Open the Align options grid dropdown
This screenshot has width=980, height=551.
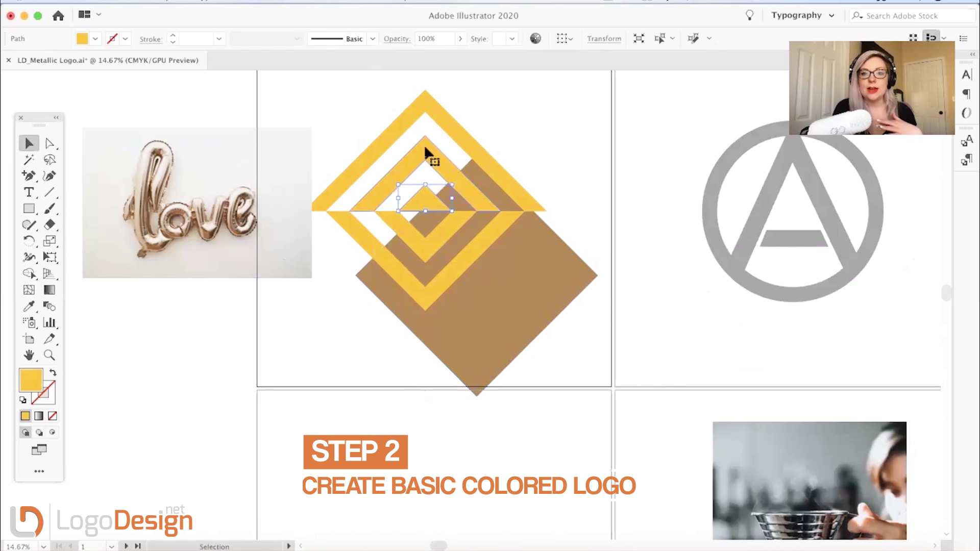[x=565, y=38]
